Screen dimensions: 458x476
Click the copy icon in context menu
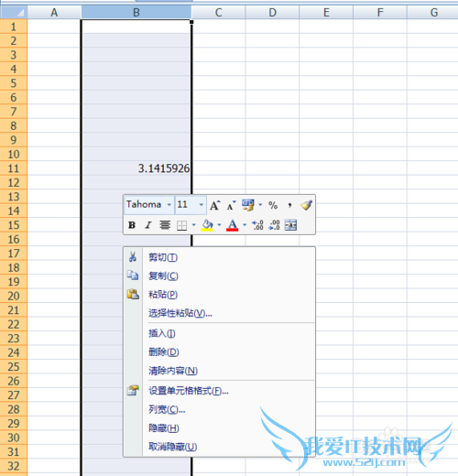click(x=133, y=276)
